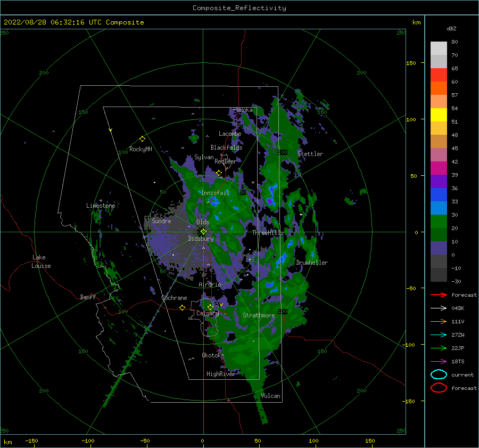Click the Limestone label
Viewport: 479px width, 448px height.
point(101,206)
